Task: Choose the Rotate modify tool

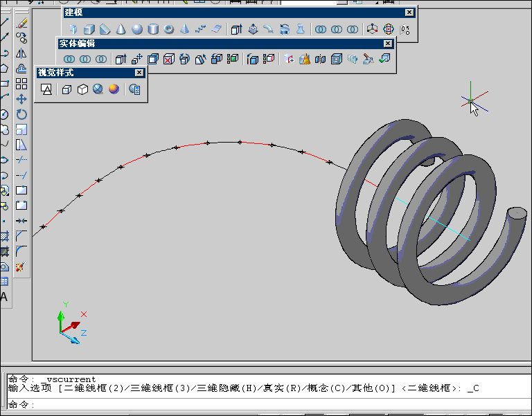Action: [21, 114]
